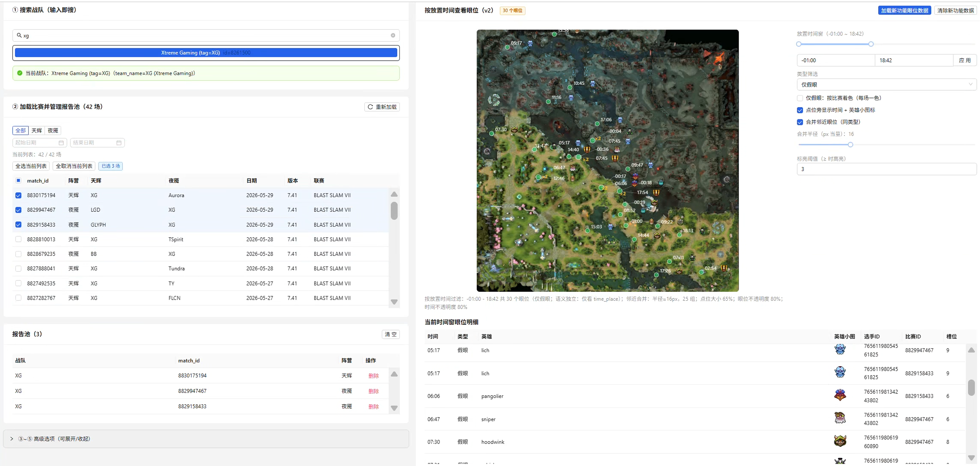This screenshot has width=980, height=466.
Task: Show all sides with the 全部 tab
Action: coord(20,130)
